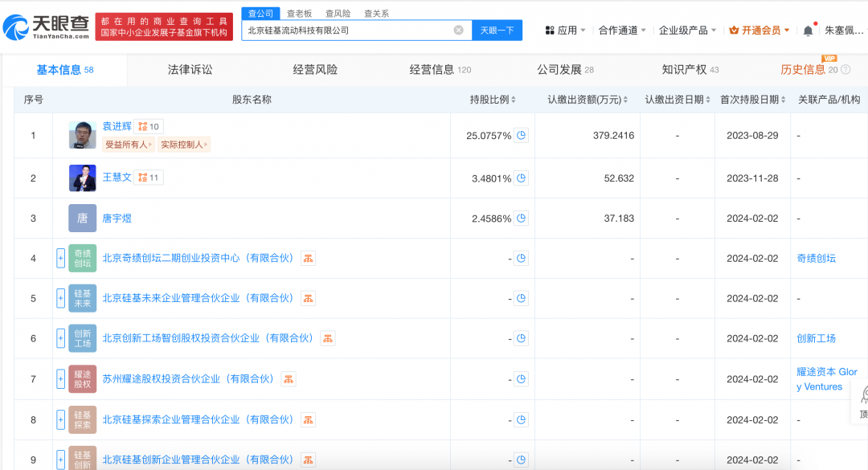The height and width of the screenshot is (470, 868).
Task: Open the 应用 dropdown menu
Action: click(x=566, y=31)
